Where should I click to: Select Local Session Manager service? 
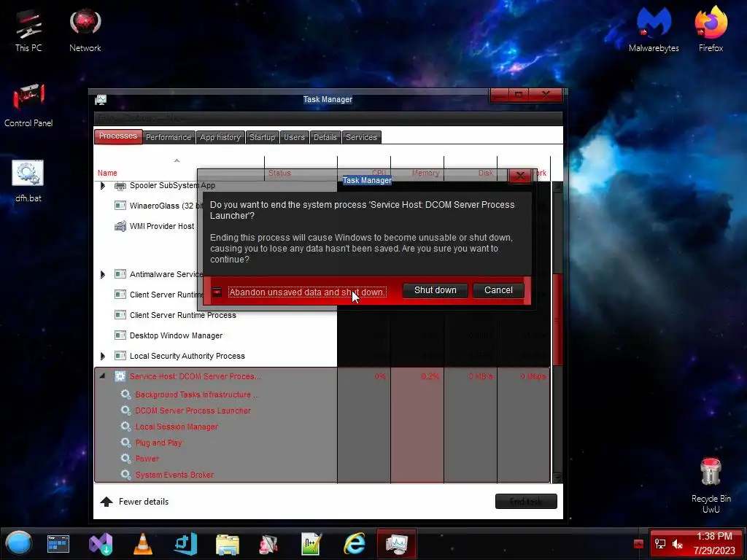177,427
